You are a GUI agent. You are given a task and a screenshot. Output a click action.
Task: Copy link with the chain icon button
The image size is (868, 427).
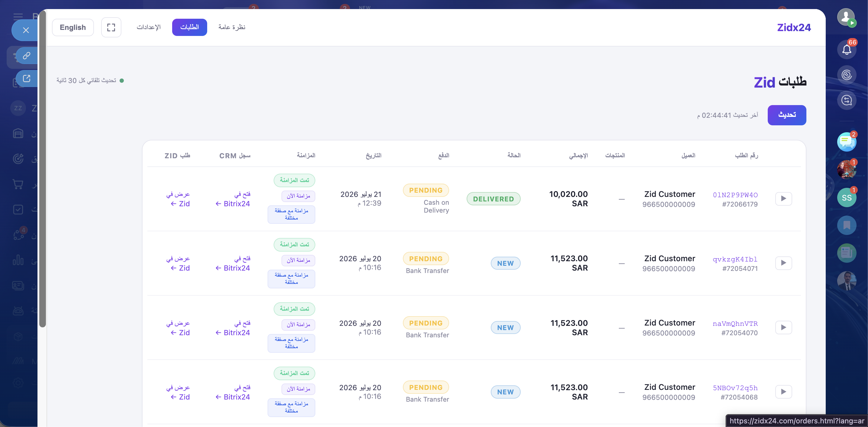pyautogui.click(x=27, y=56)
